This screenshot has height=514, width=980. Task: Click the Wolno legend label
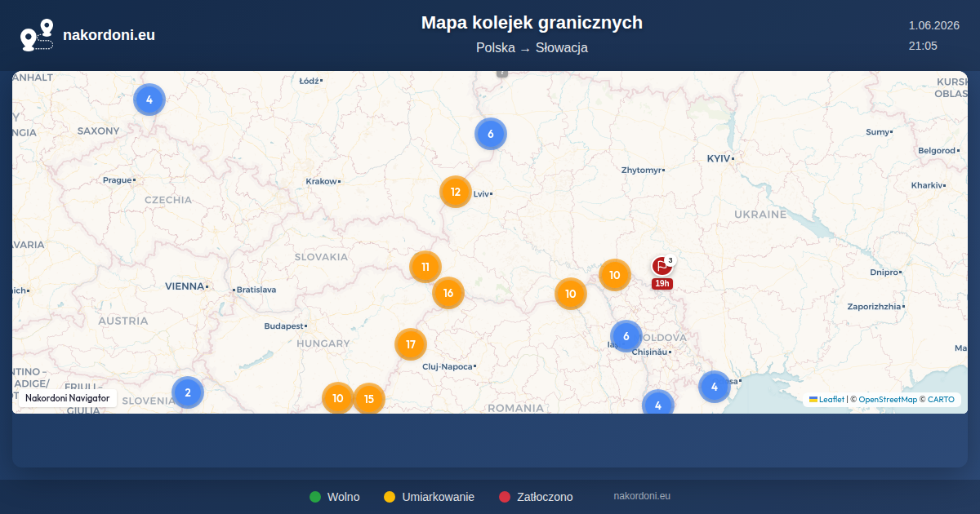pos(343,497)
